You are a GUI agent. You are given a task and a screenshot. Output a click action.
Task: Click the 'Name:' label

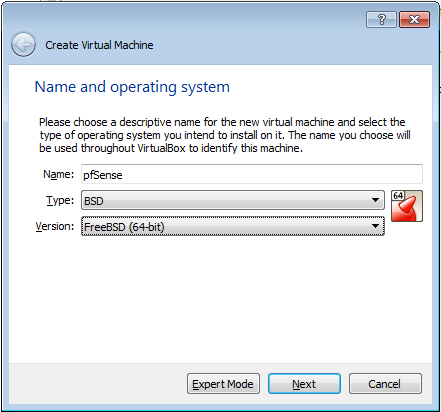[x=59, y=174]
